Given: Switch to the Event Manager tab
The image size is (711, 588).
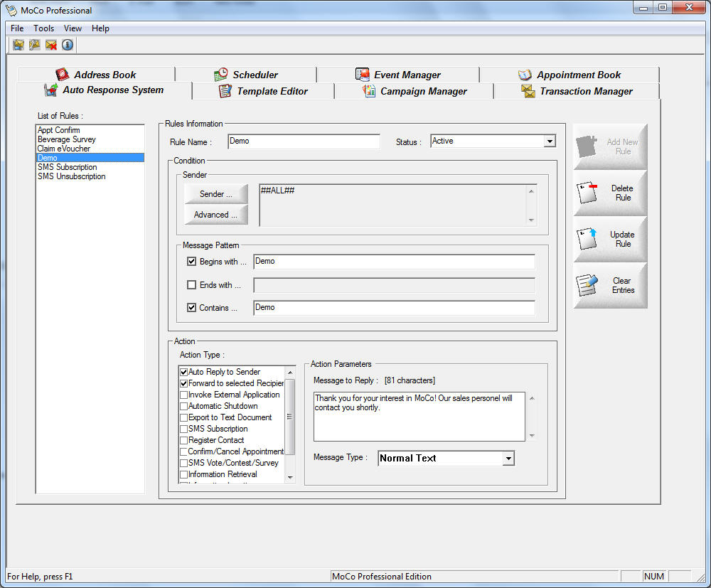Looking at the screenshot, I should pos(398,75).
